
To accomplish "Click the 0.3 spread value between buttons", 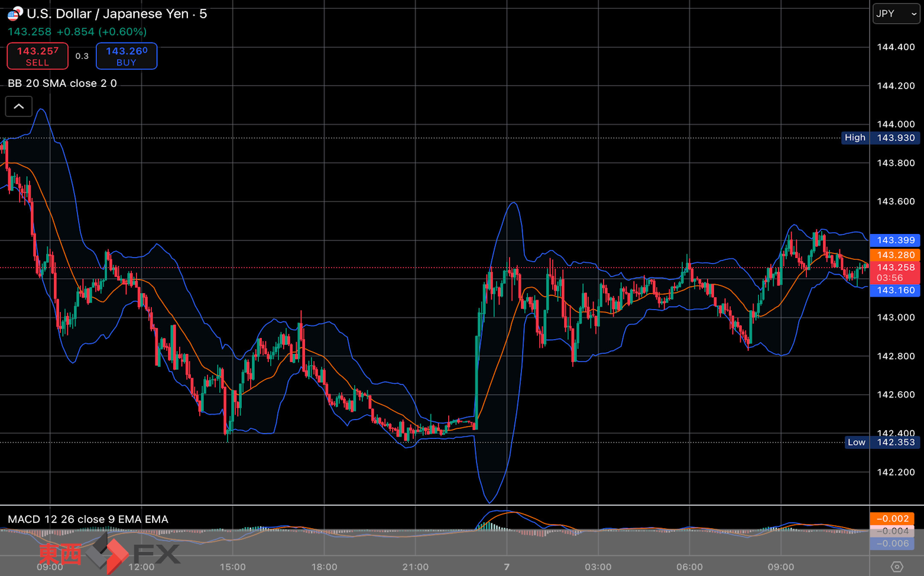I will 82,56.
